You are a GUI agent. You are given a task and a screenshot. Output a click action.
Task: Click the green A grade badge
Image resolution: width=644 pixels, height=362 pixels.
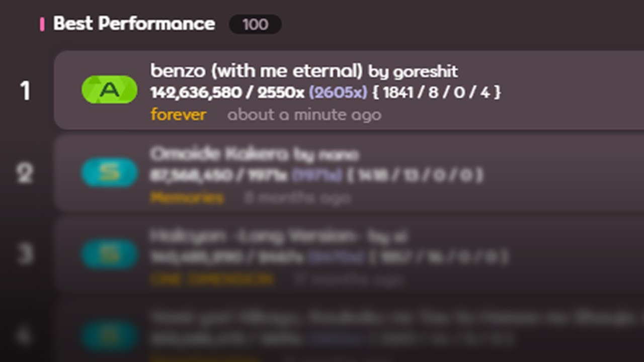tap(109, 90)
